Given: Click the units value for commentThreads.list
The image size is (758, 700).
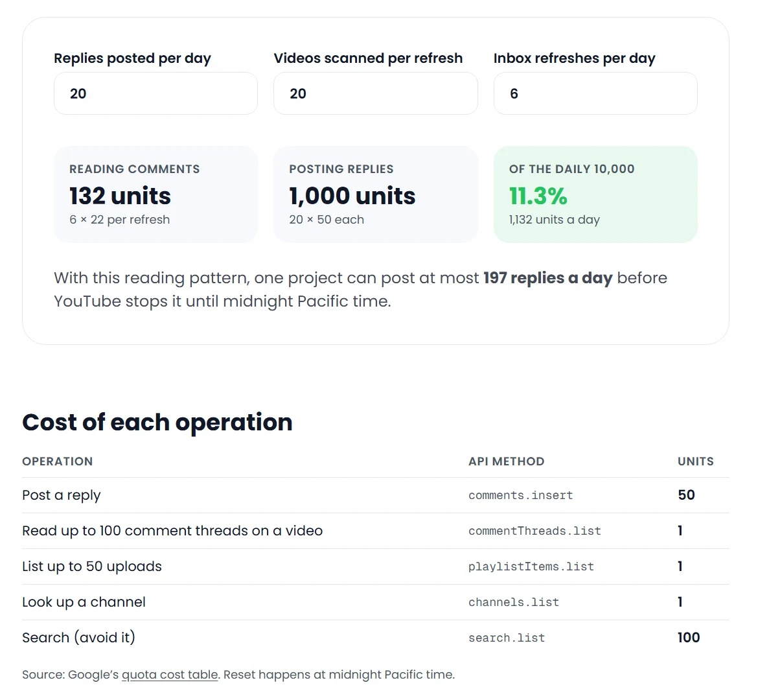Looking at the screenshot, I should pos(680,531).
